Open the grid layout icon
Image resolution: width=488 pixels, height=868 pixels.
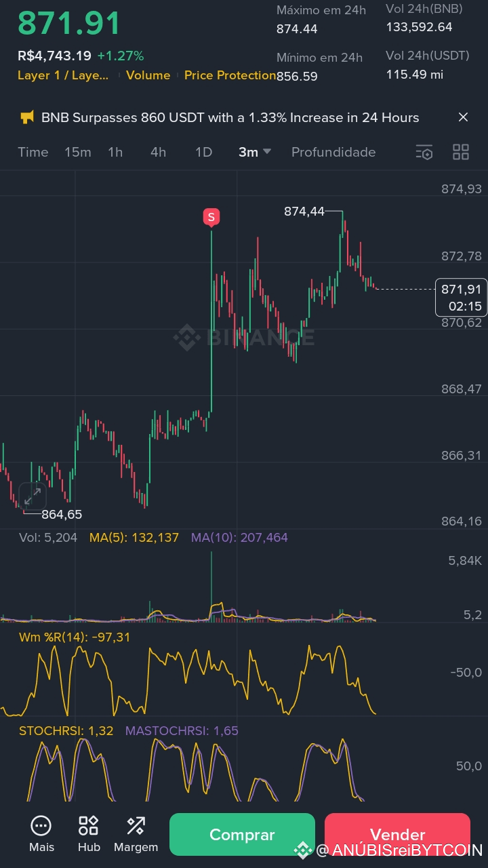pos(461,152)
